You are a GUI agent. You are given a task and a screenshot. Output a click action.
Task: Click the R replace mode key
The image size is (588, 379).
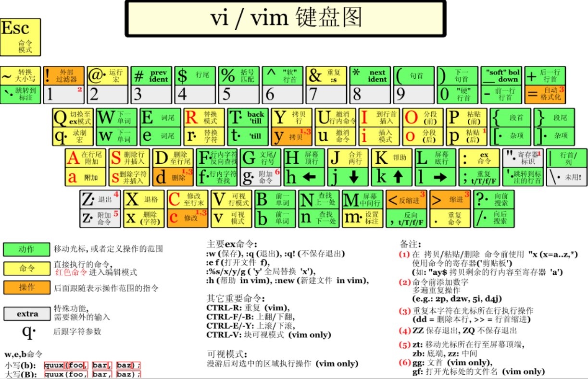[203, 117]
